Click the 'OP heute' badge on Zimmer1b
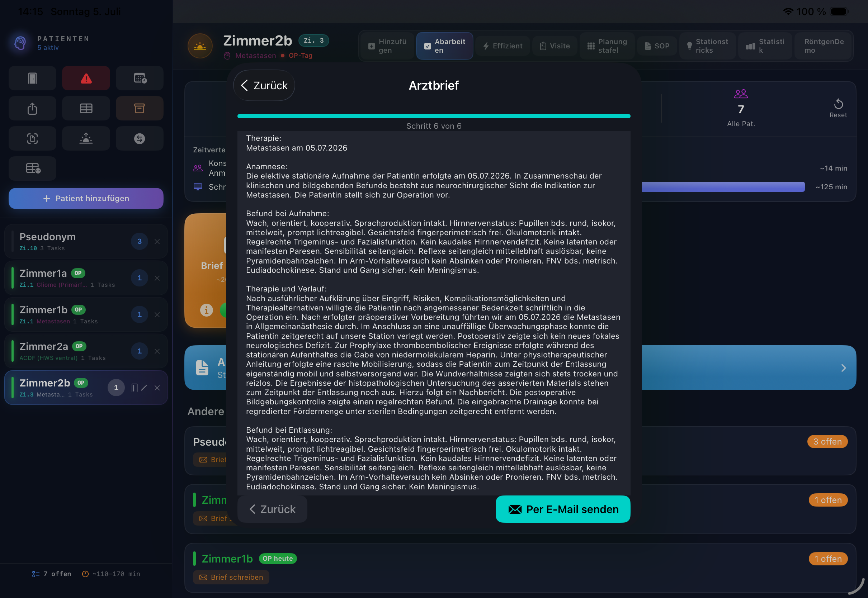The image size is (868, 598). point(278,558)
